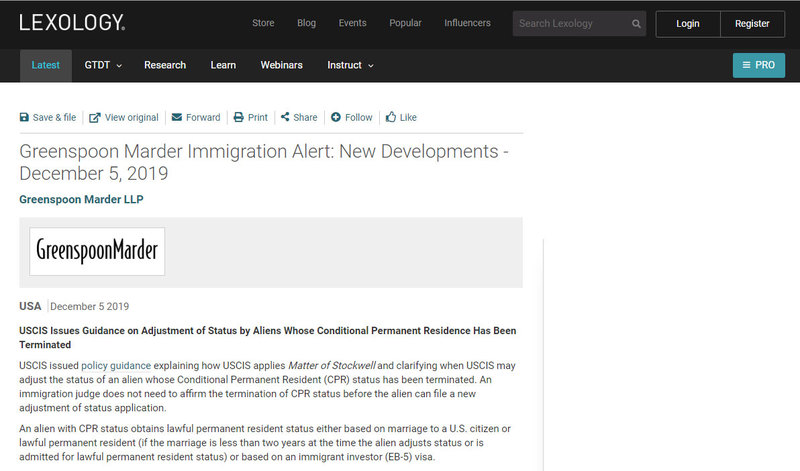Click the PRO button label
Viewport: 800px width, 471px height.
click(765, 65)
